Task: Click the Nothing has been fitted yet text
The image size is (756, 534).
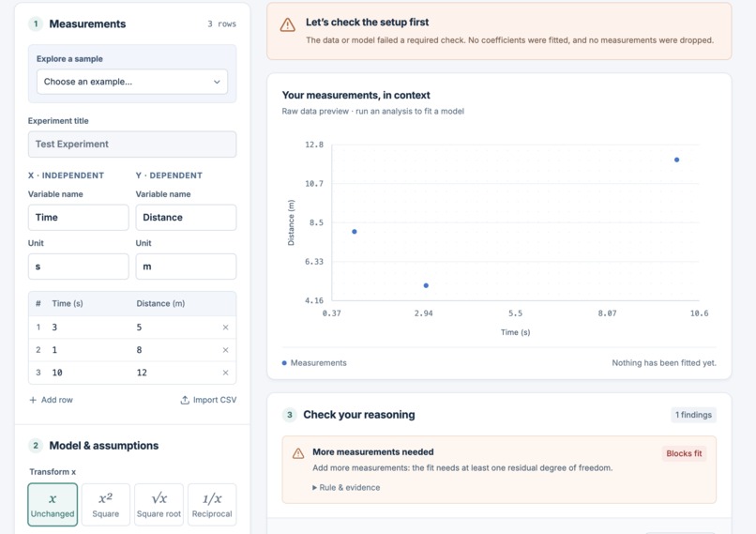Action: [x=664, y=363]
